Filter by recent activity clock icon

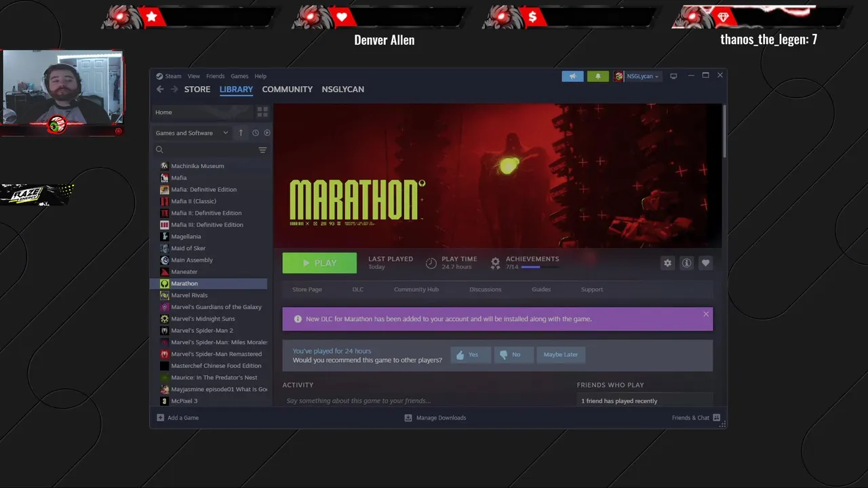point(256,133)
